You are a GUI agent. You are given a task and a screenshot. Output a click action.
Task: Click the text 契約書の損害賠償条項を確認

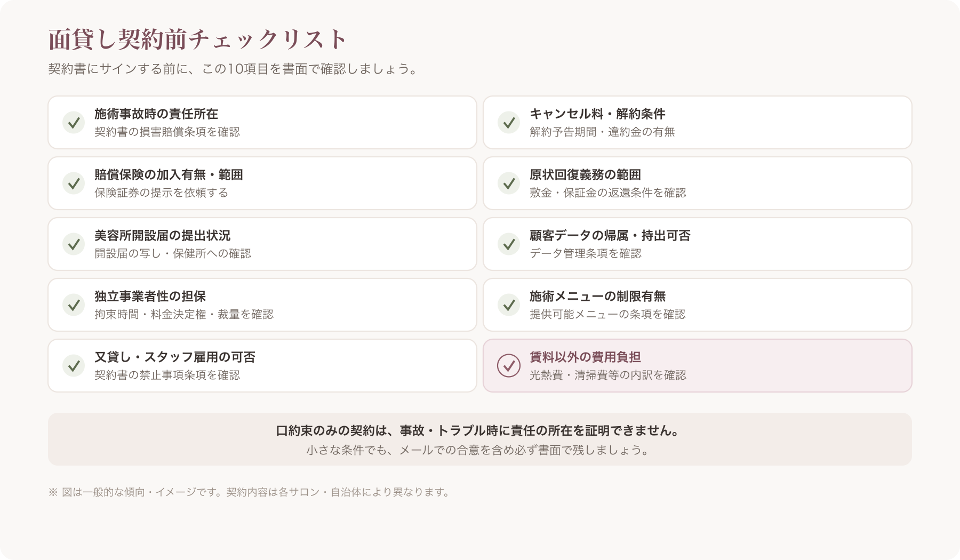(x=167, y=132)
